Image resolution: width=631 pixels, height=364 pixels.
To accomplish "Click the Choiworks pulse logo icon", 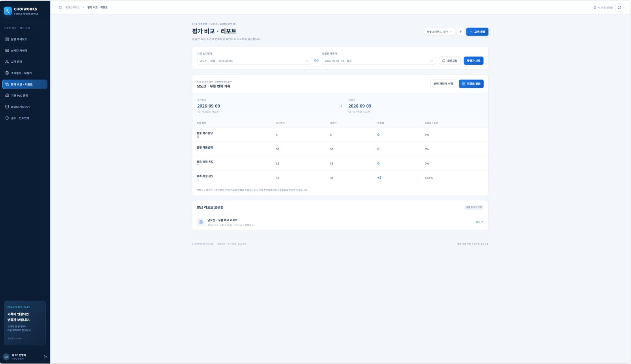I will click(8, 11).
